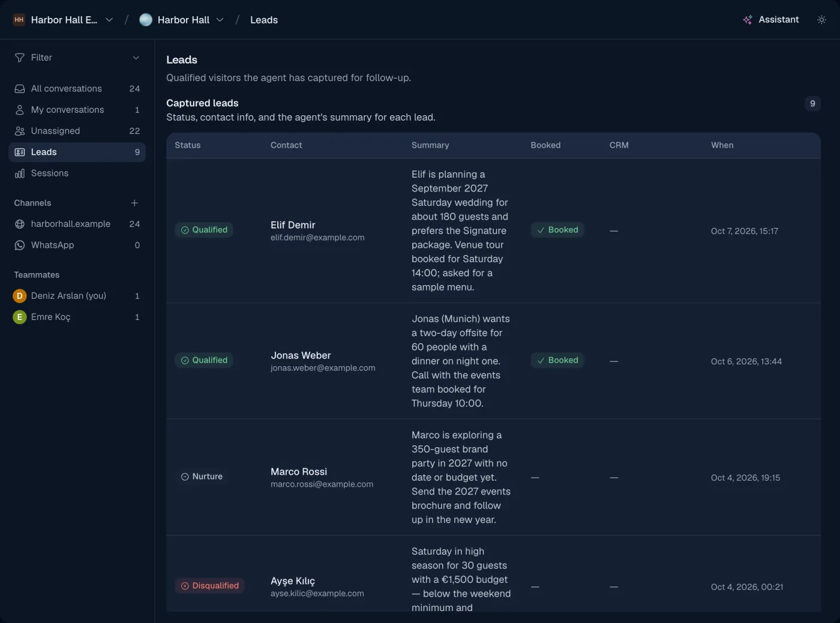The width and height of the screenshot is (840, 623).
Task: Open the Assistant sparkle icon
Action: 748,20
